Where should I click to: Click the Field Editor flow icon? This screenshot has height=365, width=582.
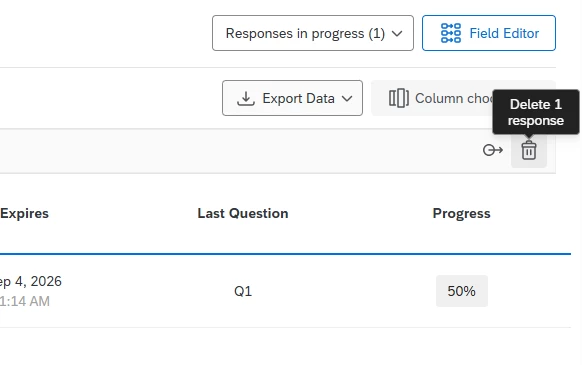coord(451,33)
